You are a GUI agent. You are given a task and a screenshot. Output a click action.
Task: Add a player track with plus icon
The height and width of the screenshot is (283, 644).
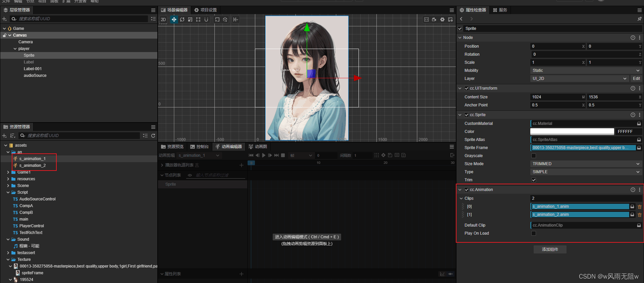tap(241, 165)
